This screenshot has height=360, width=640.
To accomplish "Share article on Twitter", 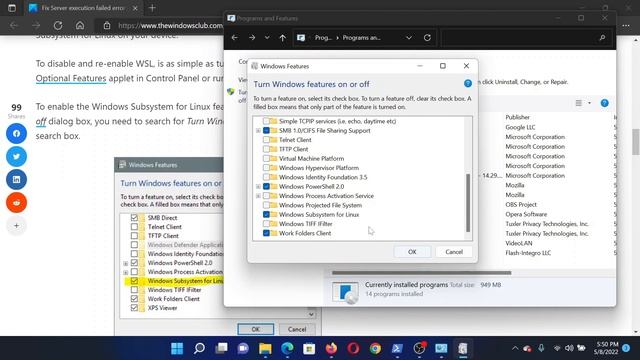I will [x=16, y=156].
